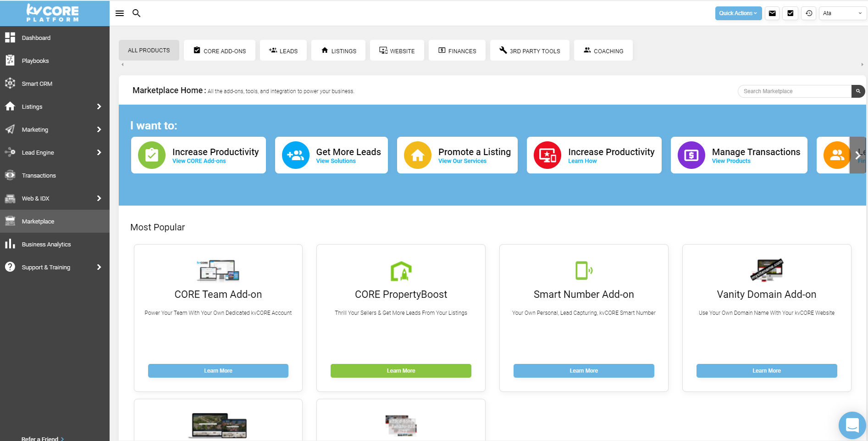Select the ALL PRODUCTS tab

click(149, 50)
